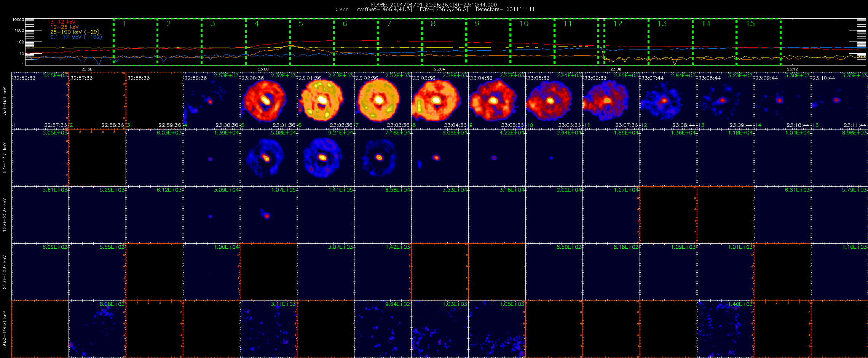Image resolution: width=868 pixels, height=358 pixels.
Task: Click the '23:04' time axis tick label
Action: pos(439,69)
